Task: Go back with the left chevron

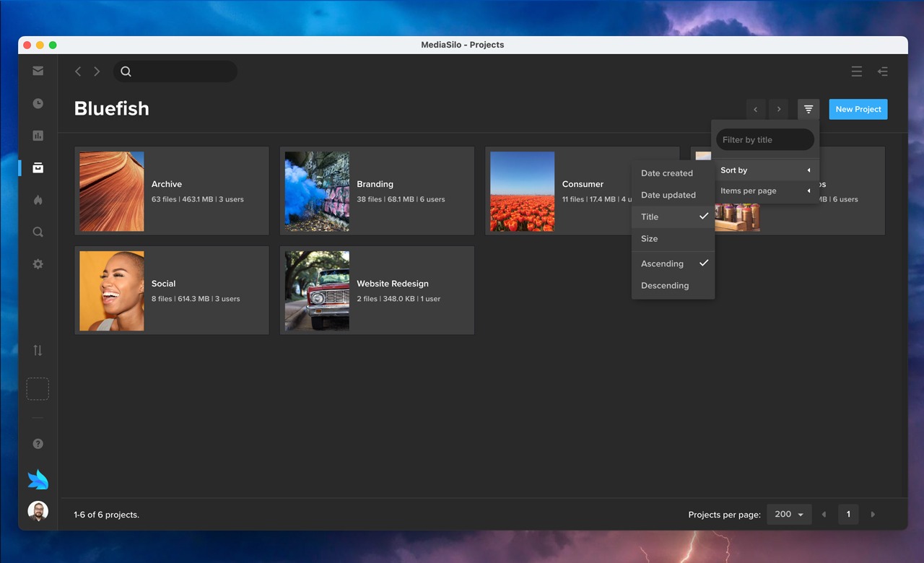Action: [78, 71]
